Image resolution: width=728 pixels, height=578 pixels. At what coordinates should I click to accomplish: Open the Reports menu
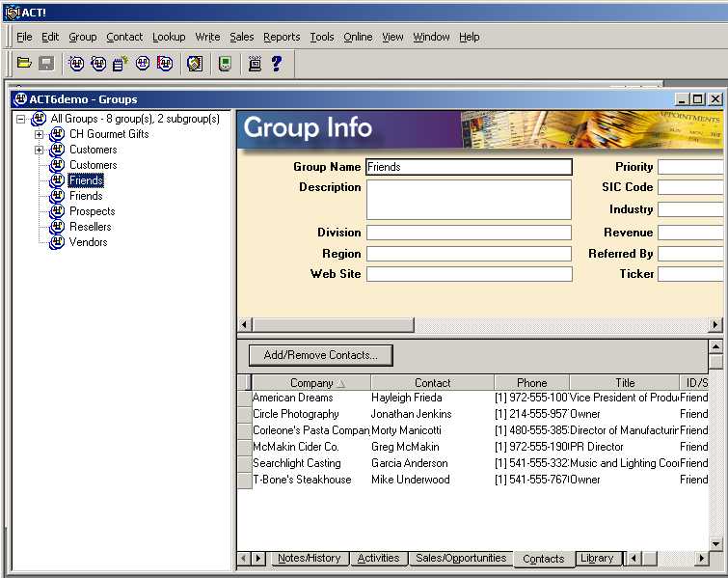tap(282, 37)
